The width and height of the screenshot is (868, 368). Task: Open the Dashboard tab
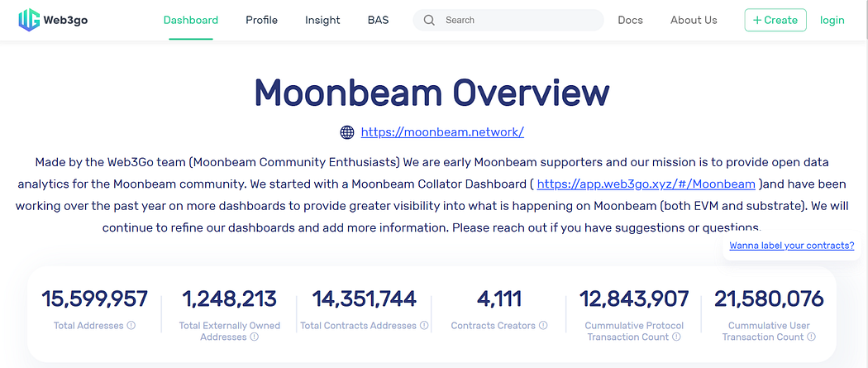(191, 20)
